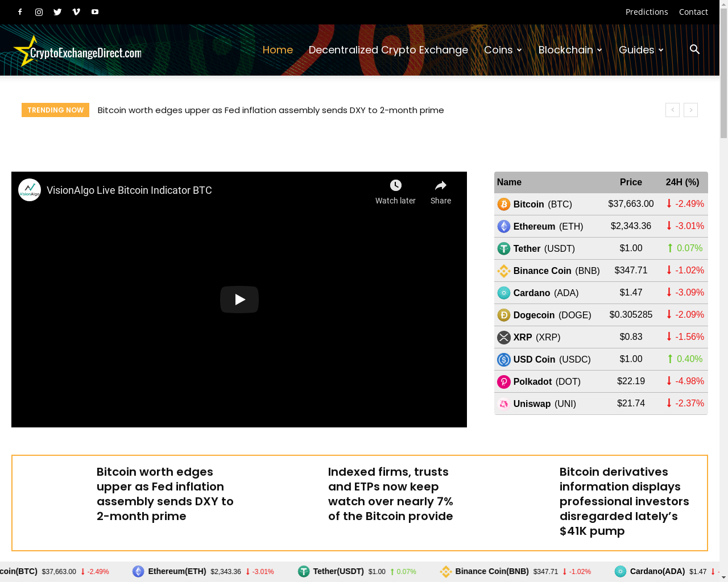Image resolution: width=728 pixels, height=582 pixels.
Task: Expand the Coins dropdown menu
Action: pos(503,50)
